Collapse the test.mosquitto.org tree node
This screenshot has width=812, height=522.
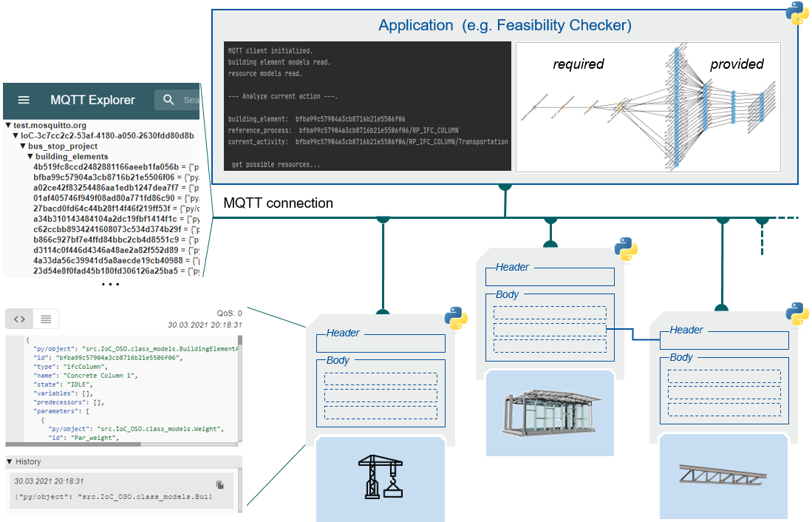pos(8,126)
